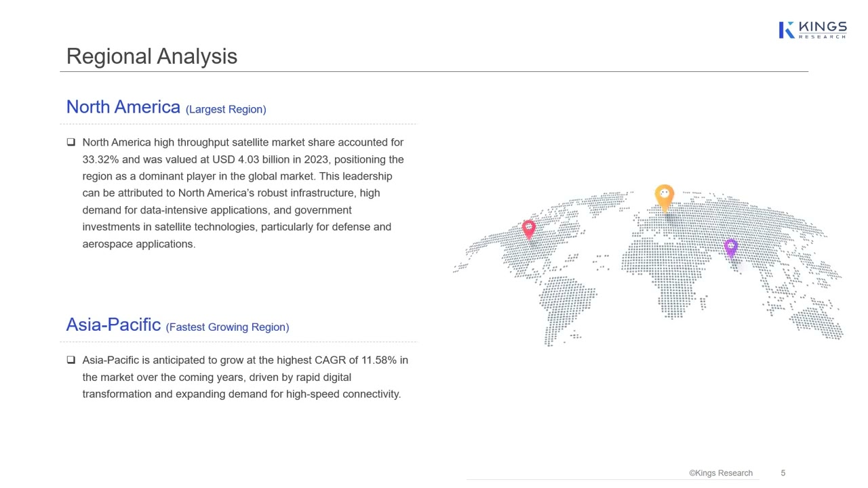Viewport: 868px width, 488px height.
Task: Click the slide page number 5
Action: coord(783,473)
